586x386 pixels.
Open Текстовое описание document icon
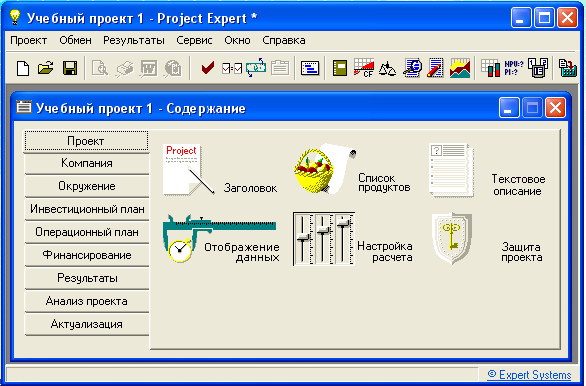[x=451, y=170]
